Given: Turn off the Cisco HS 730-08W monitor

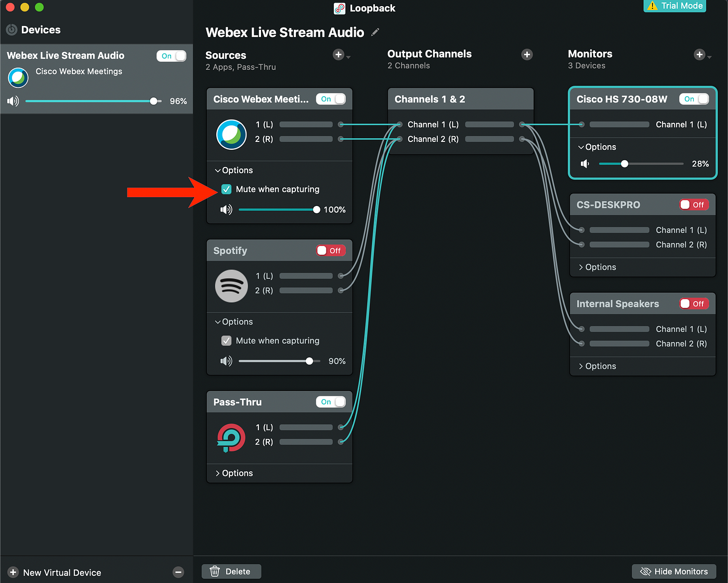Looking at the screenshot, I should [694, 99].
